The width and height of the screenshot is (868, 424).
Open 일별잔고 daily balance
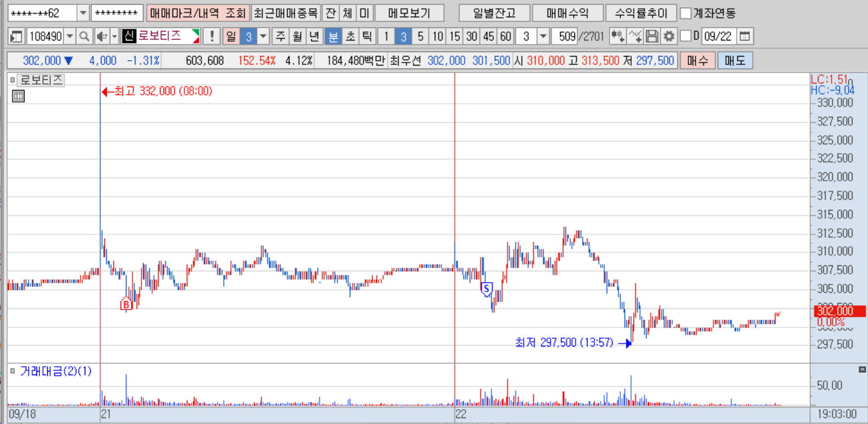coord(493,13)
